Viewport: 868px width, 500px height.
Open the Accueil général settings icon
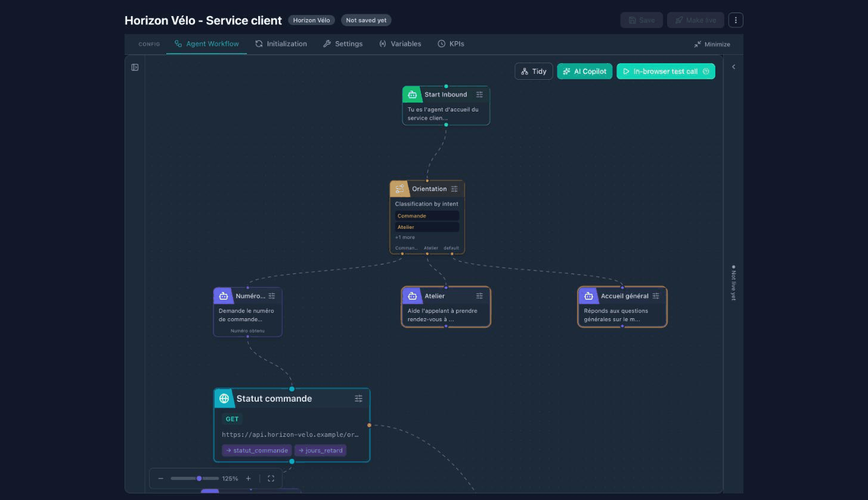point(656,296)
